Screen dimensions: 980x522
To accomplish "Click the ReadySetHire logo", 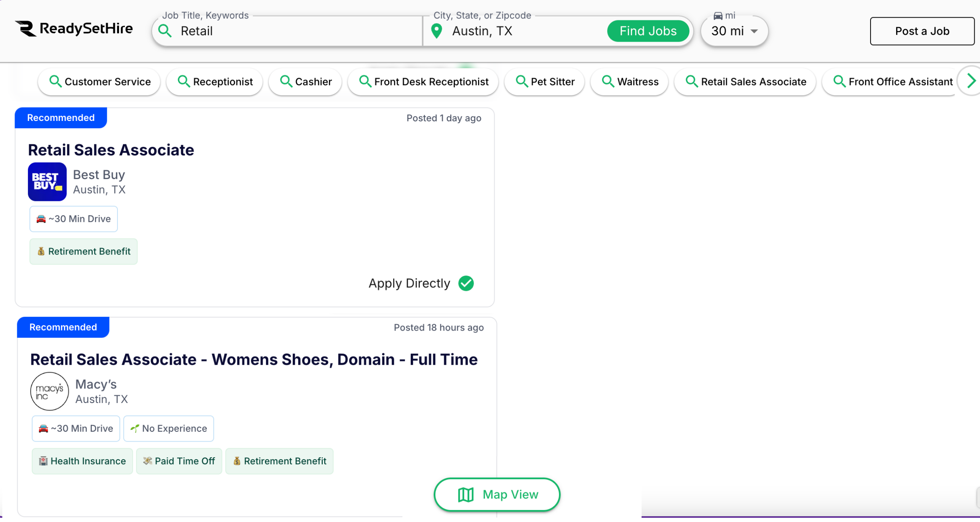I will [x=74, y=29].
